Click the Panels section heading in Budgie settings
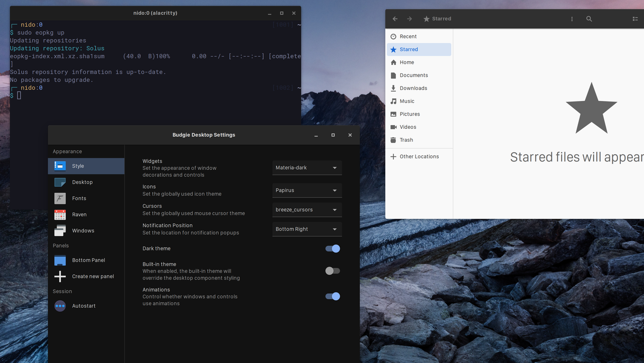 61,245
